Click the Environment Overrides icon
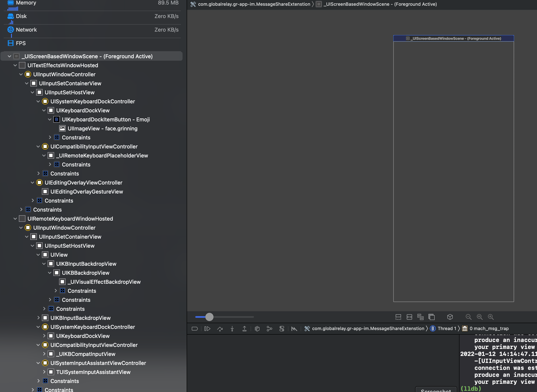Viewport: 537px width, 392px height. tap(282, 329)
